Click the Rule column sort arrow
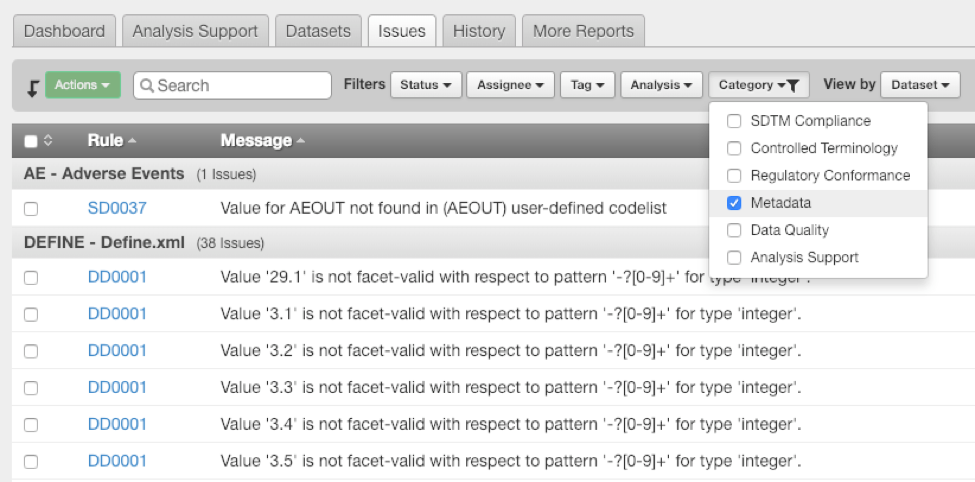 (133, 141)
